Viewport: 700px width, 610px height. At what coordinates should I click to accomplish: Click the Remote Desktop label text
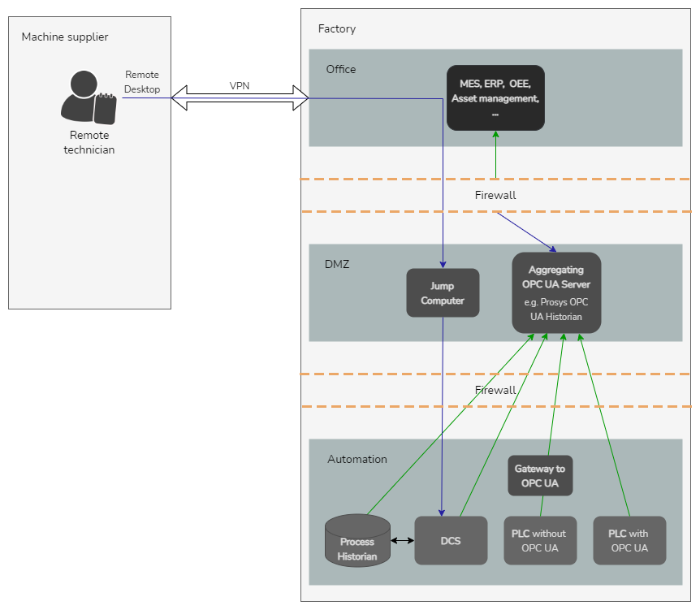click(x=142, y=81)
